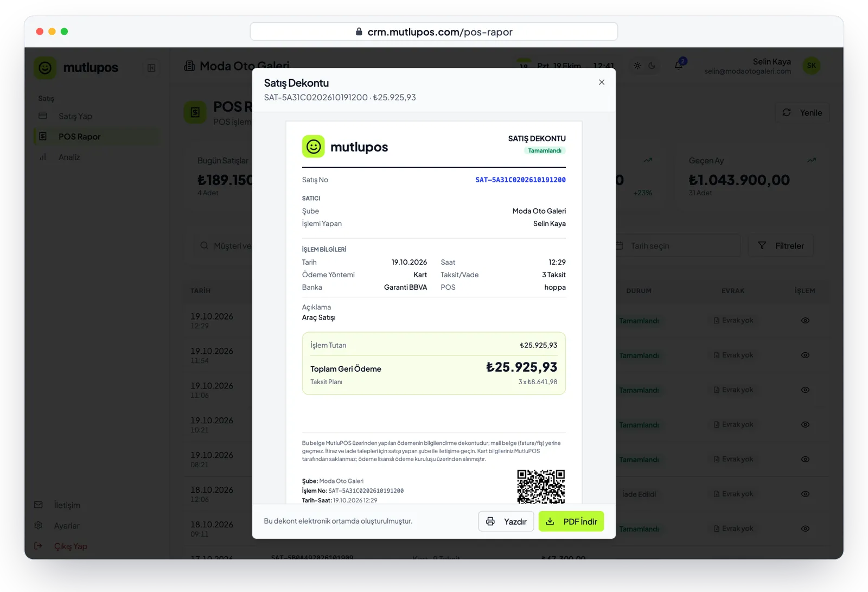Click the Toplam Geri Ödeme amount ₺25.925,93
The width and height of the screenshot is (868, 592).
pos(521,367)
